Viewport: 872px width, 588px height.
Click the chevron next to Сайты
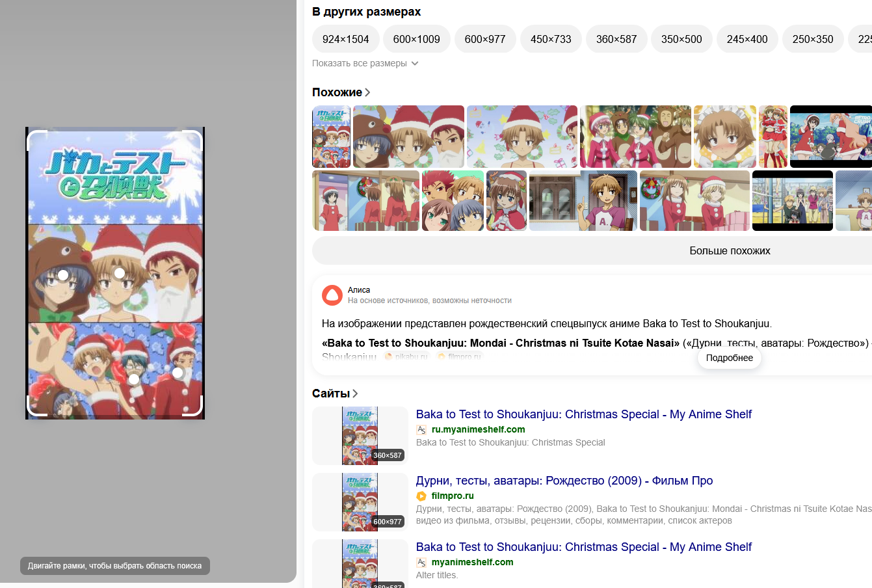[x=355, y=394]
